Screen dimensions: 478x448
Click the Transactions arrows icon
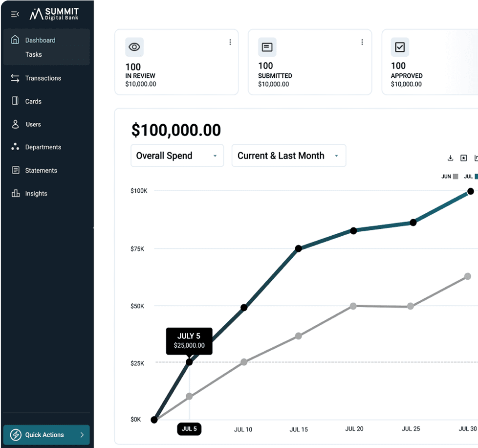[x=15, y=78]
